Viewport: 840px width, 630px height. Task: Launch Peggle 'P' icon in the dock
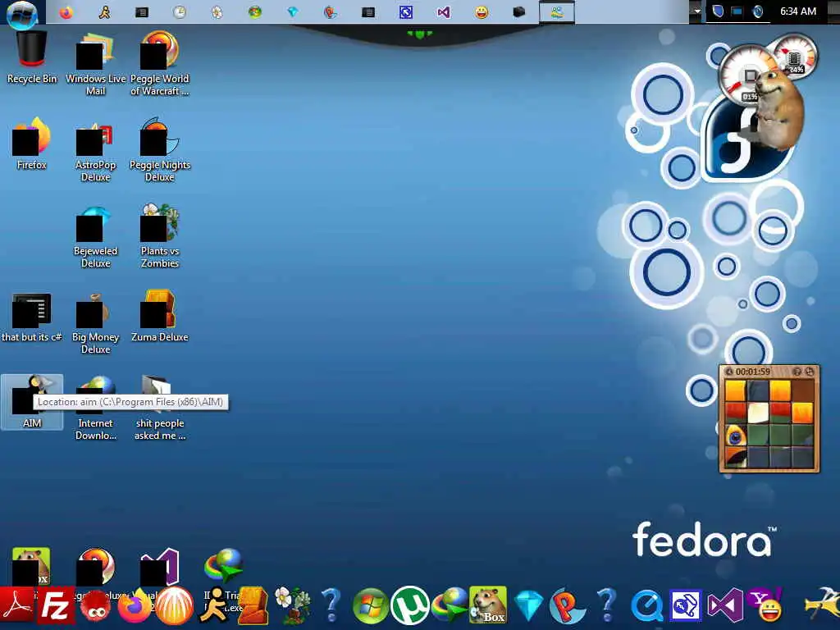[568, 606]
